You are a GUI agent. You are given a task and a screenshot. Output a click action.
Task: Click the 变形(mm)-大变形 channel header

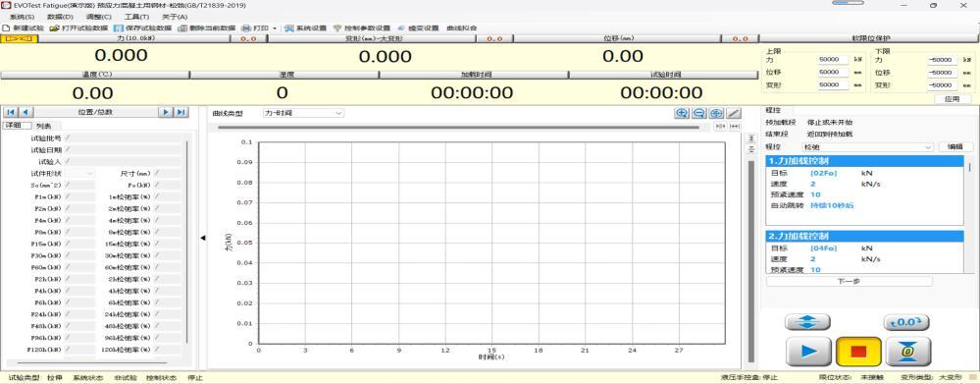[x=374, y=38]
